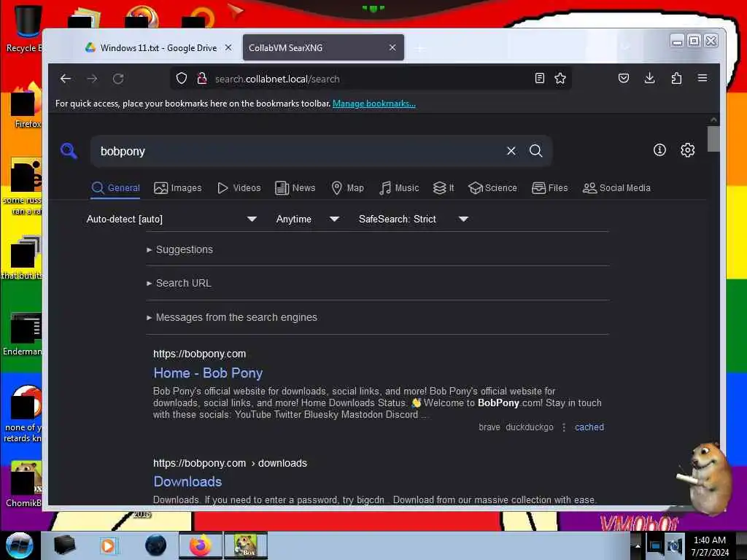Image resolution: width=747 pixels, height=560 pixels.
Task: Open the Home - Bob Pony result
Action: coord(208,373)
